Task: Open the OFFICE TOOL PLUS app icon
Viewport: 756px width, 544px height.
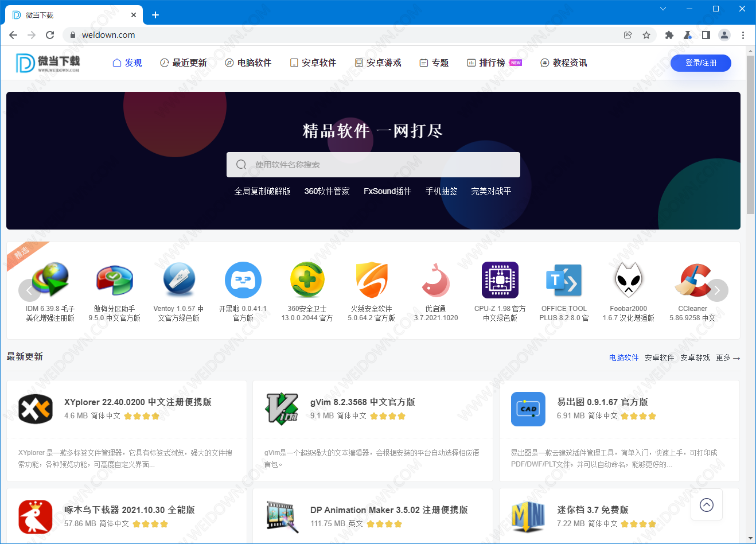Action: (564, 280)
